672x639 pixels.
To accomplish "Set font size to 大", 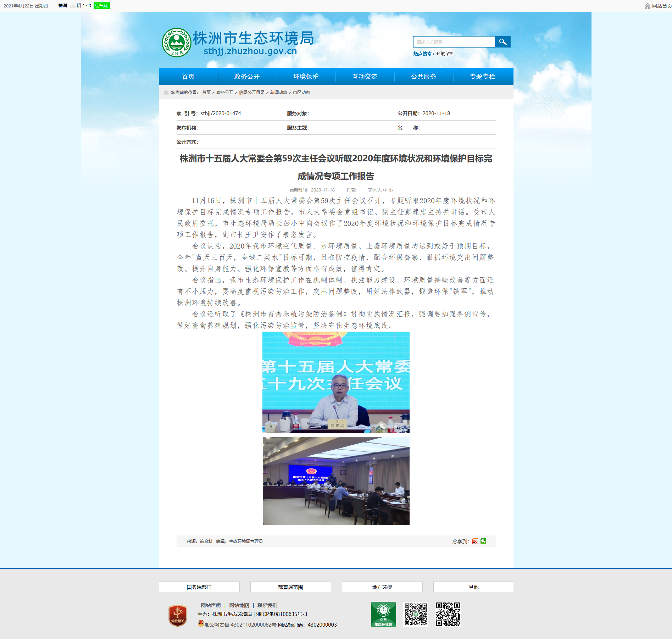I will [380, 190].
